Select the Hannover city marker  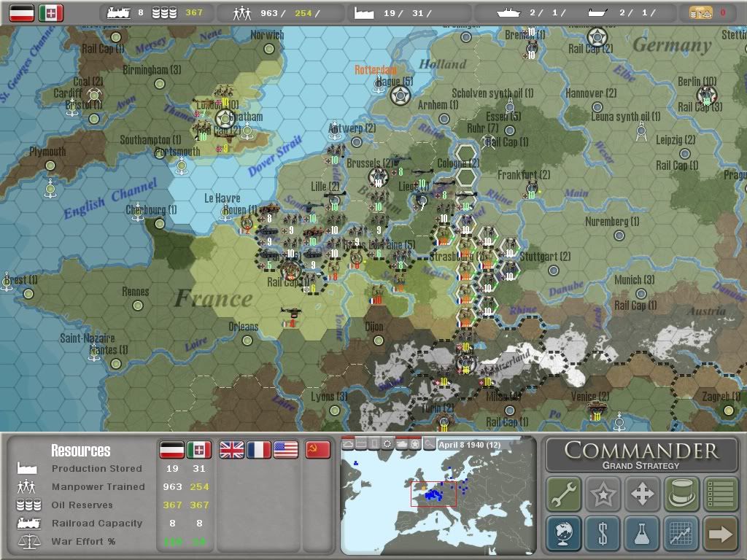click(597, 107)
